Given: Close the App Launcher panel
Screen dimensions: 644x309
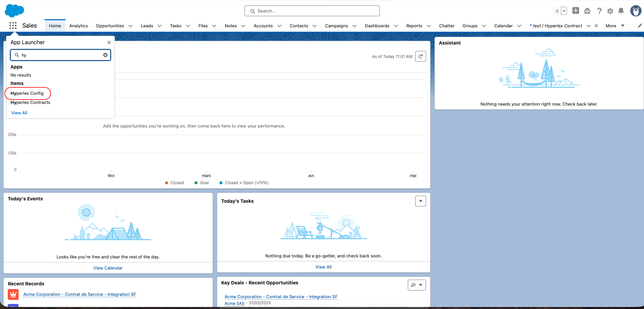Looking at the screenshot, I should pos(109,43).
